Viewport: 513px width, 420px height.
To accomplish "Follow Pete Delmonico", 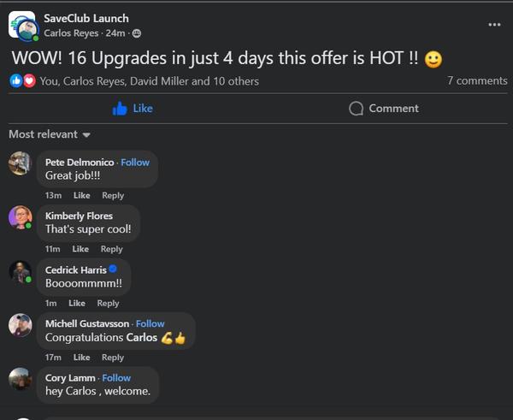I will tap(135, 162).
